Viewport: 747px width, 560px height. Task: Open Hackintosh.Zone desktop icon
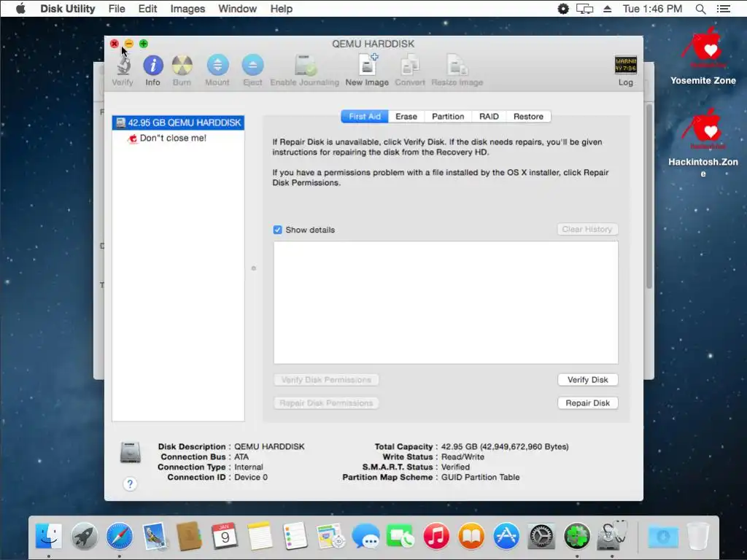click(703, 143)
